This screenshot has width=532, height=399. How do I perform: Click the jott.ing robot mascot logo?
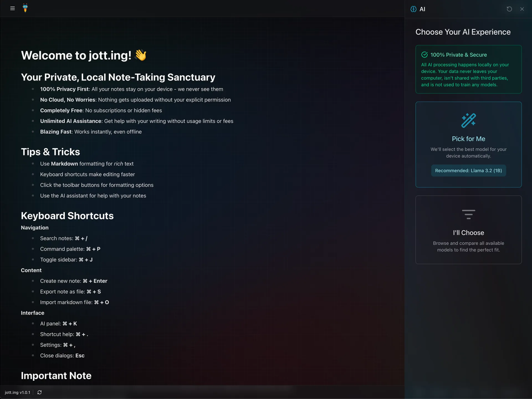pyautogui.click(x=25, y=8)
